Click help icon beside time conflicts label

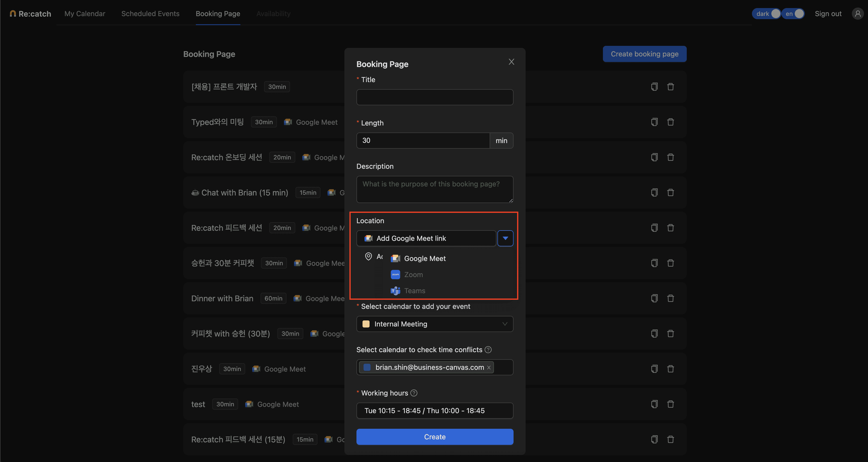[488, 350]
